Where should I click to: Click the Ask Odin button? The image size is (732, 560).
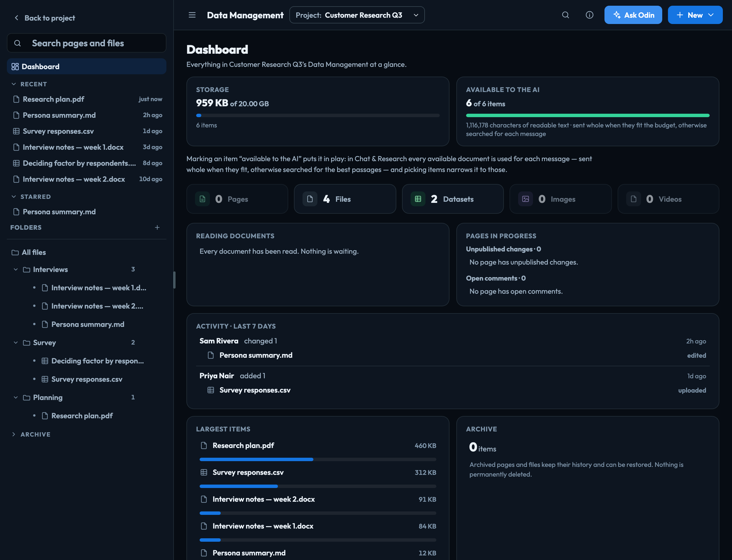(x=633, y=15)
